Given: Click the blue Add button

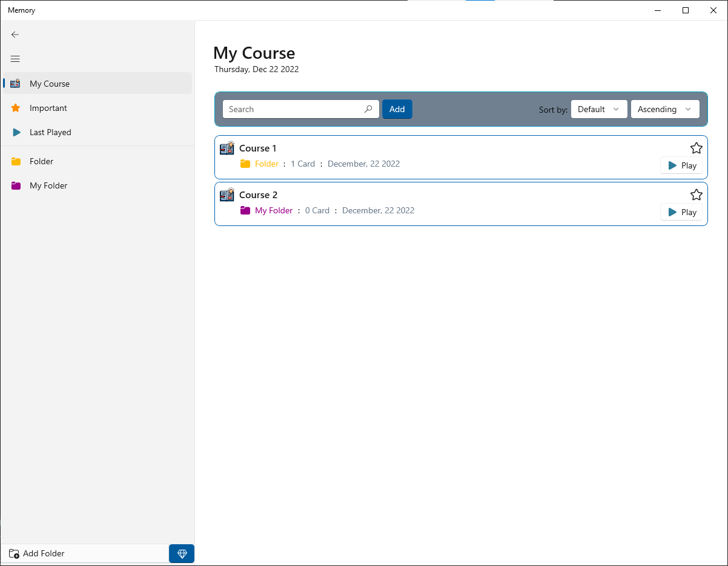Looking at the screenshot, I should 397,109.
